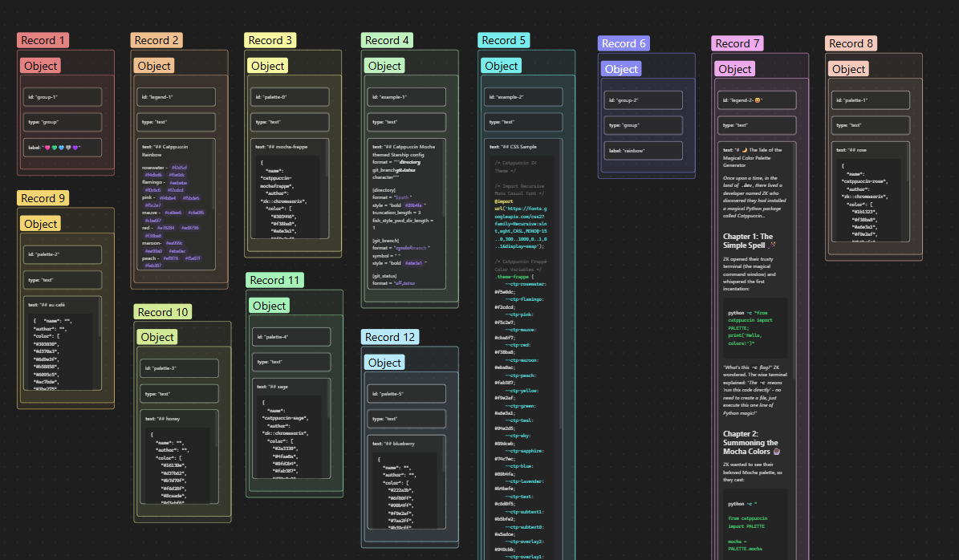Viewport: 959px width, 560px height.
Task: Click the "## mocha-frappe" text line
Action: click(x=282, y=147)
